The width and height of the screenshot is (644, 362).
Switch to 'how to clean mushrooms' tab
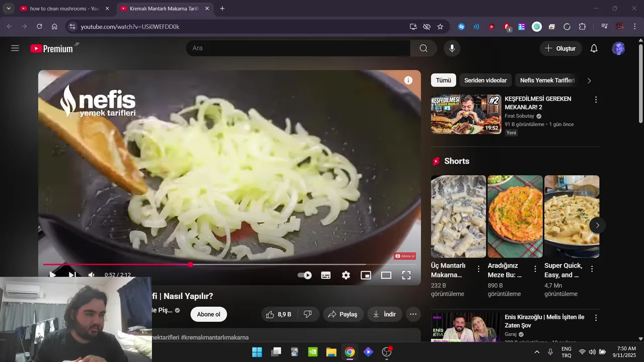[64, 9]
